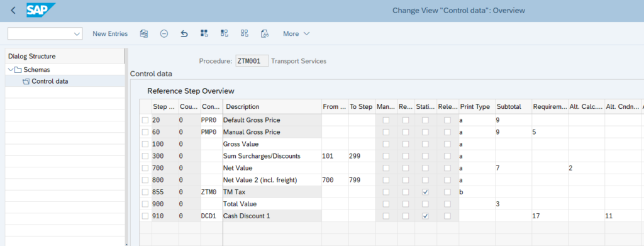Uncheck Statistical checkbox for TM Tax row
The width and height of the screenshot is (644, 246).
[426, 192]
